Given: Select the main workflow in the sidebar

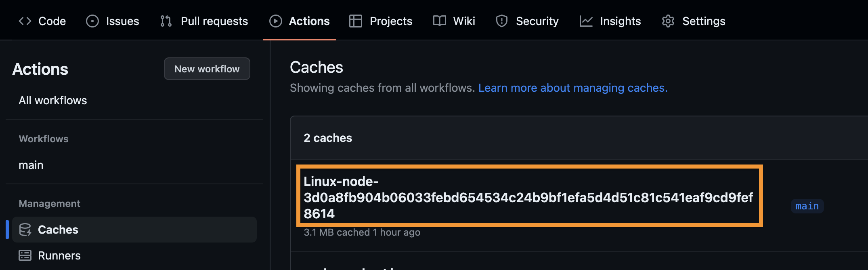Looking at the screenshot, I should [31, 165].
